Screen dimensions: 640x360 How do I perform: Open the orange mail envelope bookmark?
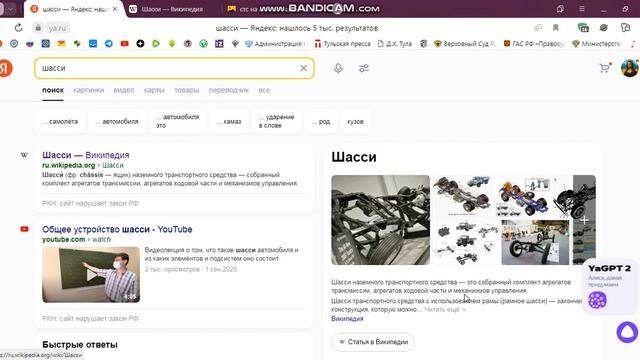pos(61,43)
